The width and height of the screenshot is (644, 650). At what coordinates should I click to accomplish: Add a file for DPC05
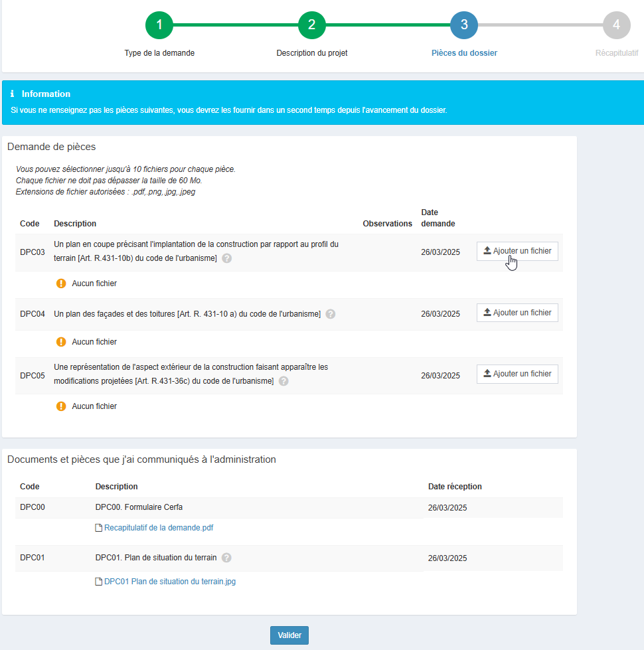point(517,374)
